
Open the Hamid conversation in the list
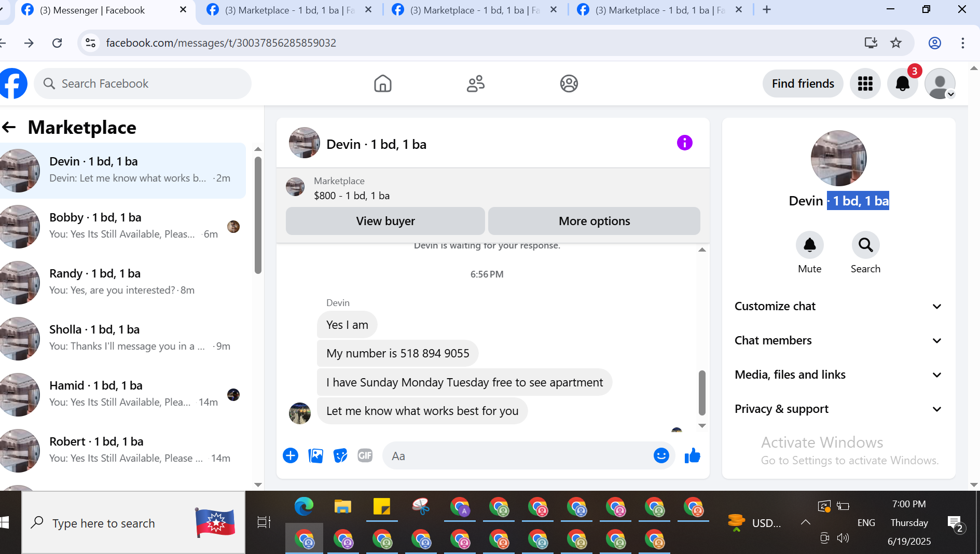point(123,394)
